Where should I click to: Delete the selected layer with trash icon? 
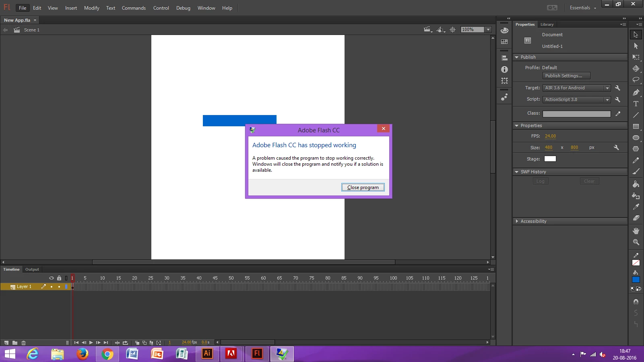(x=24, y=343)
